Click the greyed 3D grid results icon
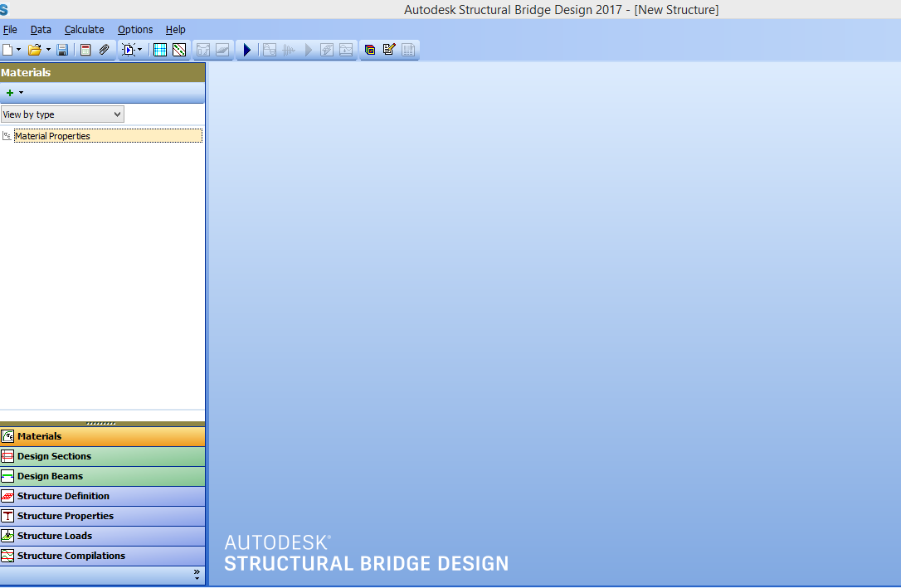The height and width of the screenshot is (588, 901). (327, 50)
